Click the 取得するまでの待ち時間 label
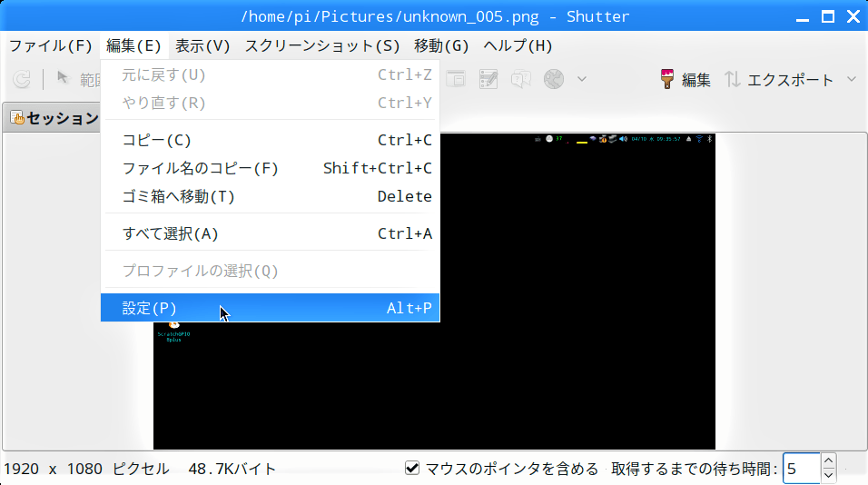The width and height of the screenshot is (868, 485). click(x=695, y=469)
